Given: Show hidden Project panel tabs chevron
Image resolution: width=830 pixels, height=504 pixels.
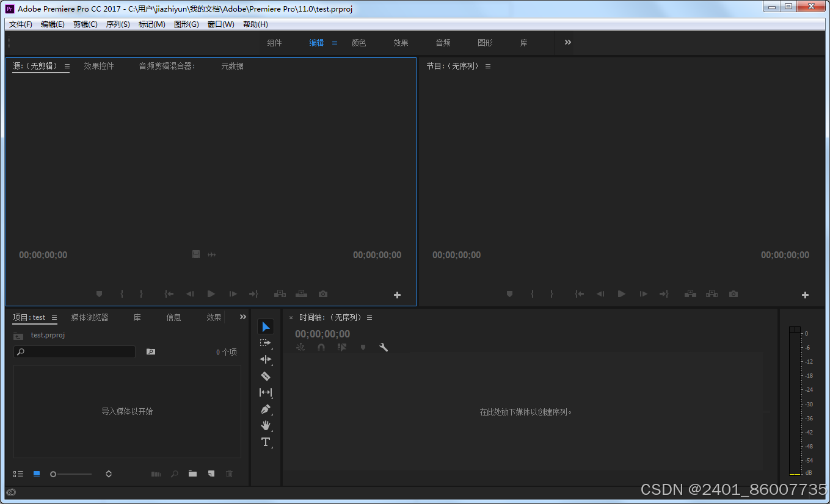Looking at the screenshot, I should point(243,317).
